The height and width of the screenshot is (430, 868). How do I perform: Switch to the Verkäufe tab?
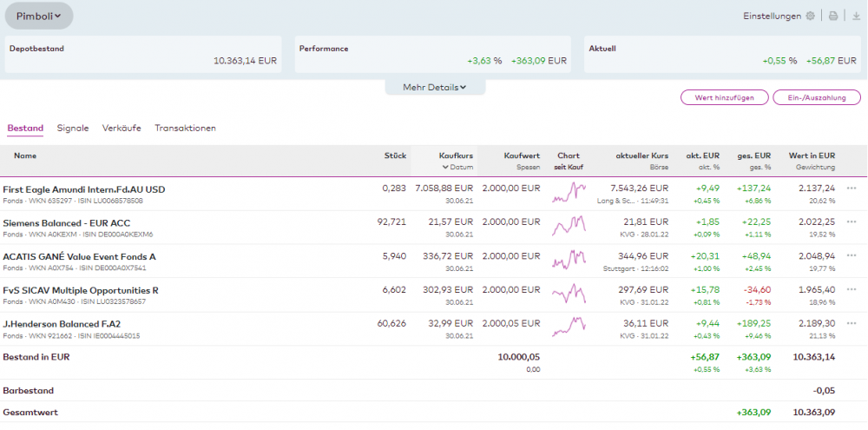click(122, 129)
